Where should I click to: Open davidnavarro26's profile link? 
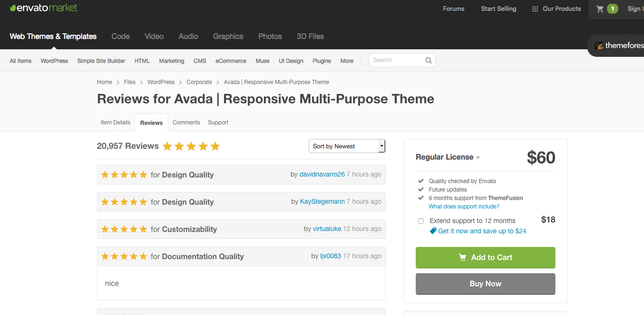[322, 174]
